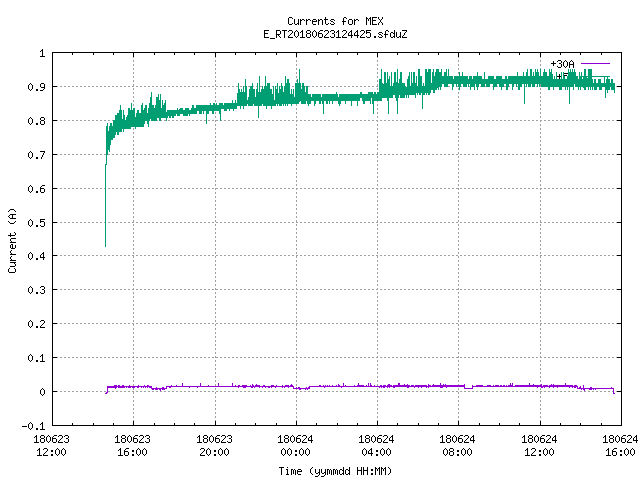This screenshot has height=480, width=640.
Task: Click the y-axis tick label "0.3"
Action: click(36, 290)
